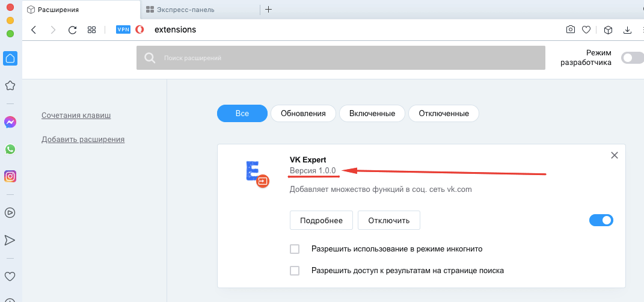Open the start page grid icon
Image resolution: width=644 pixels, height=302 pixels.
tap(91, 29)
